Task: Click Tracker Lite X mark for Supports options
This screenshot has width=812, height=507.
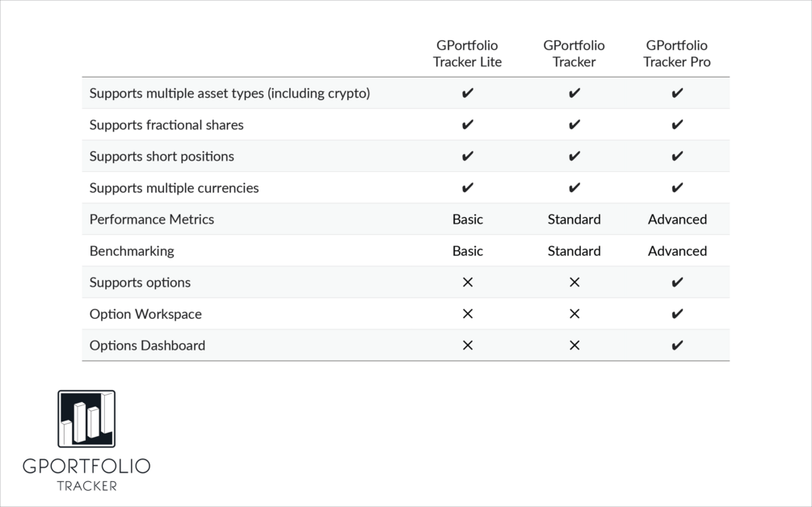Action: point(468,283)
